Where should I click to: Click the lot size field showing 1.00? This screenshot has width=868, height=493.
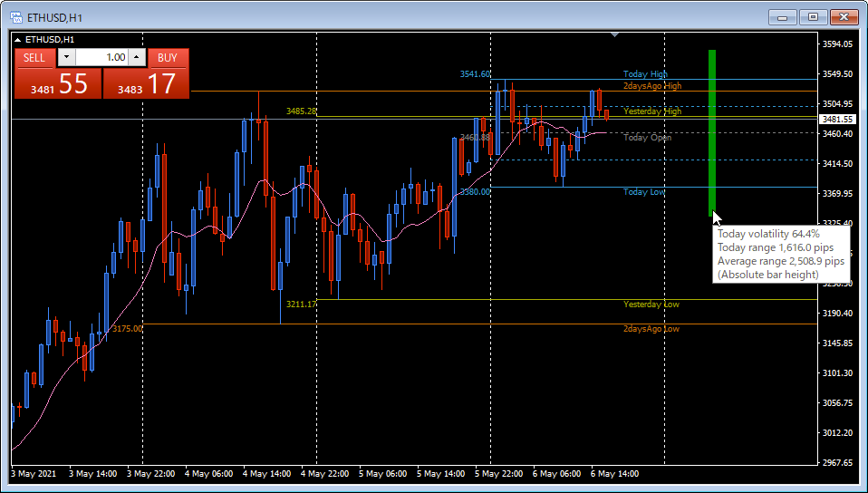(102, 57)
